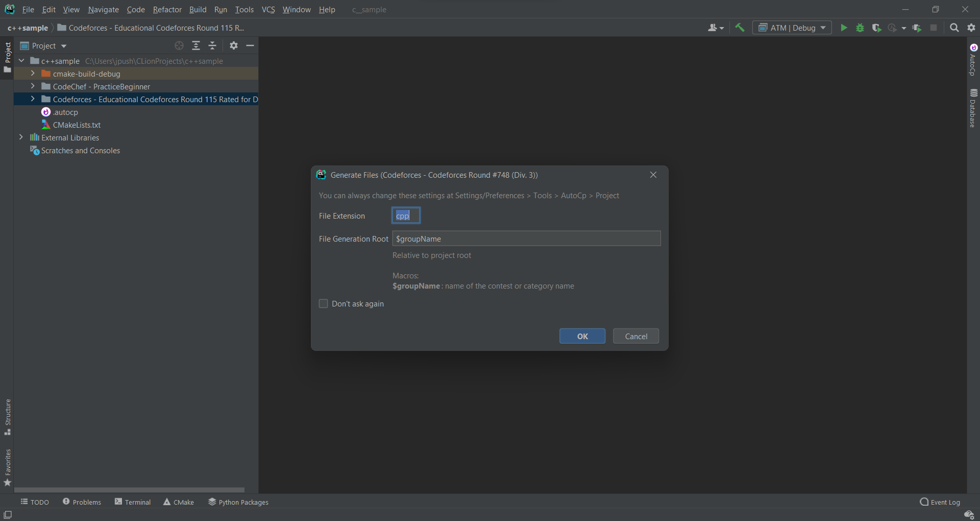Viewport: 980px width, 521px height.
Task: Toggle the Project sidebar tab
Action: (7, 57)
